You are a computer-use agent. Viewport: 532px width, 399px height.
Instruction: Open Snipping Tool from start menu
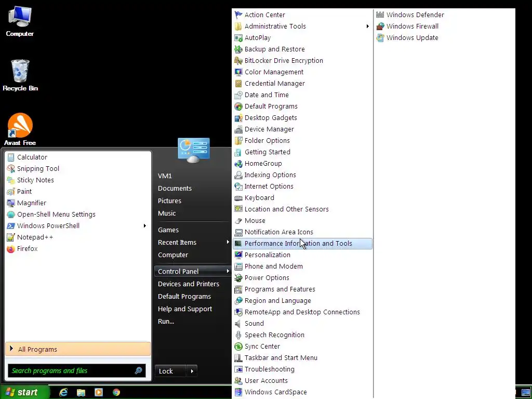[x=78, y=169]
